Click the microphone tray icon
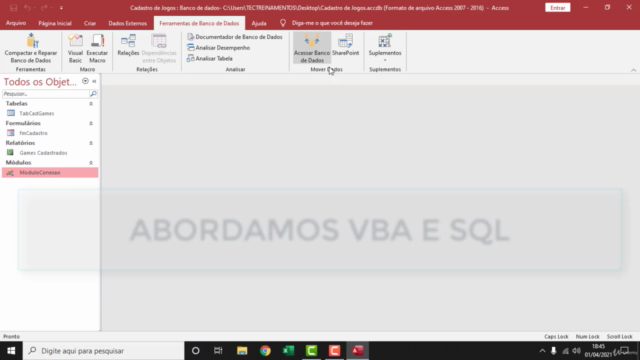Viewport: 640px width, 360px height. (x=553, y=351)
